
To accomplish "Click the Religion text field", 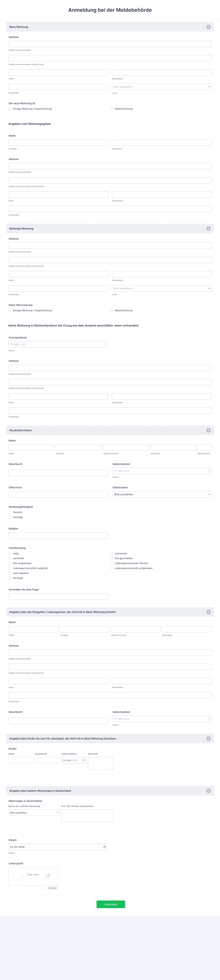I will [x=58, y=535].
